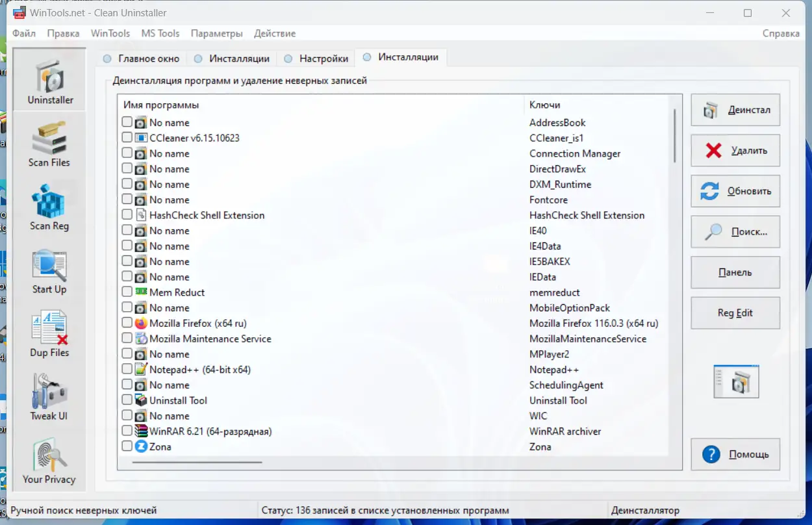Viewport: 812px width, 525px height.
Task: Open the Параметры menu
Action: pyautogui.click(x=217, y=33)
